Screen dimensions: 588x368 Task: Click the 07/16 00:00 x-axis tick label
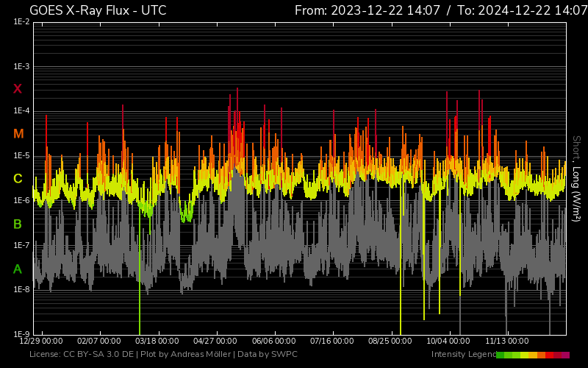[x=332, y=342]
